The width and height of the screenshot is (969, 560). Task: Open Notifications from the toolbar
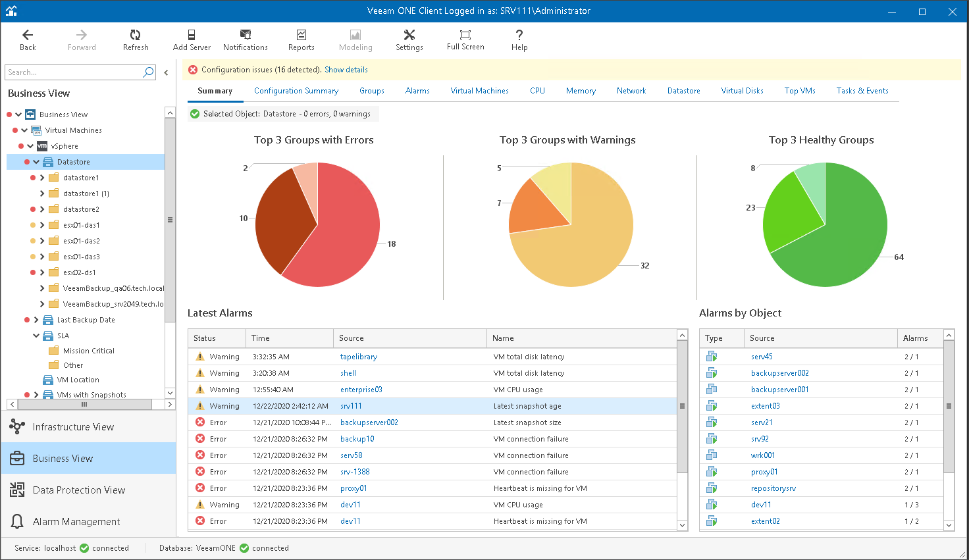245,36
